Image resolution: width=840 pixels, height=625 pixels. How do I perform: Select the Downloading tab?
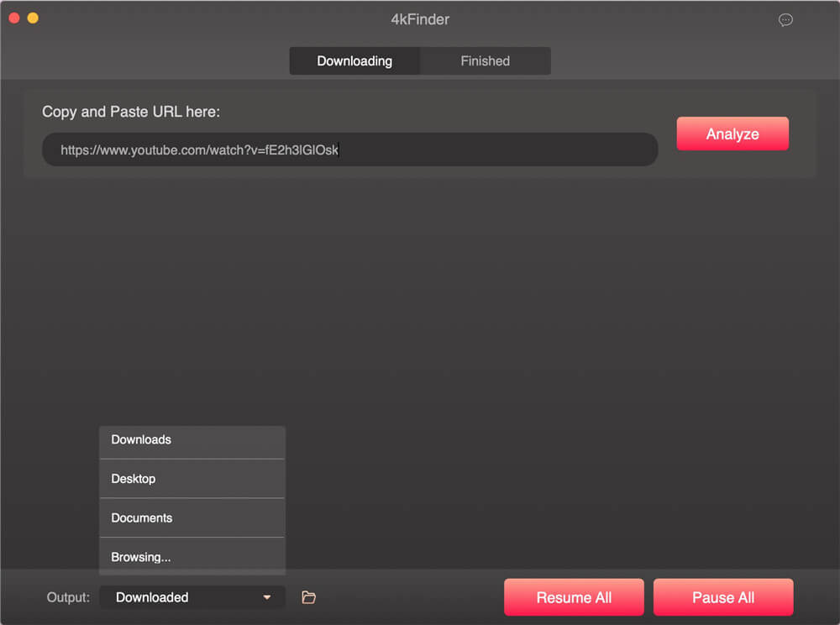[x=354, y=60]
